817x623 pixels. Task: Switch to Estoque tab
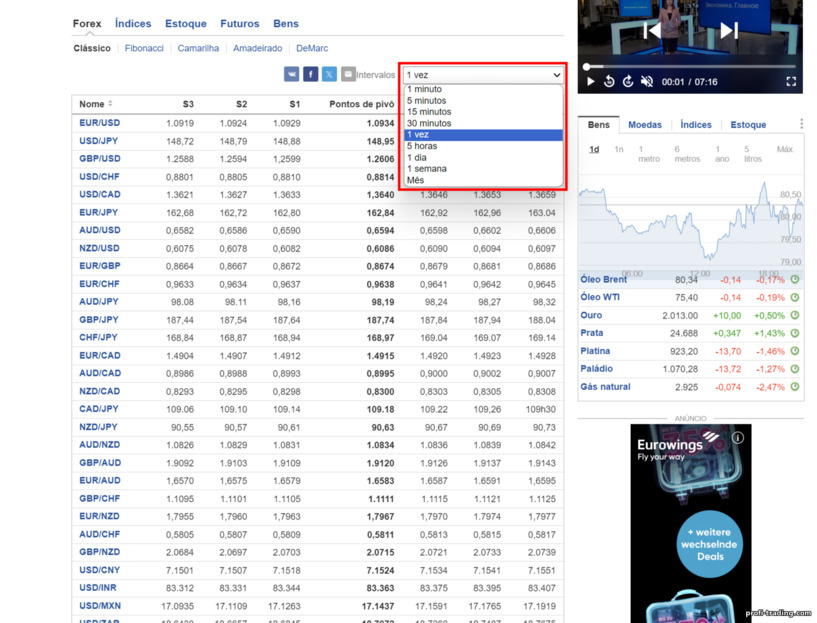tap(185, 23)
